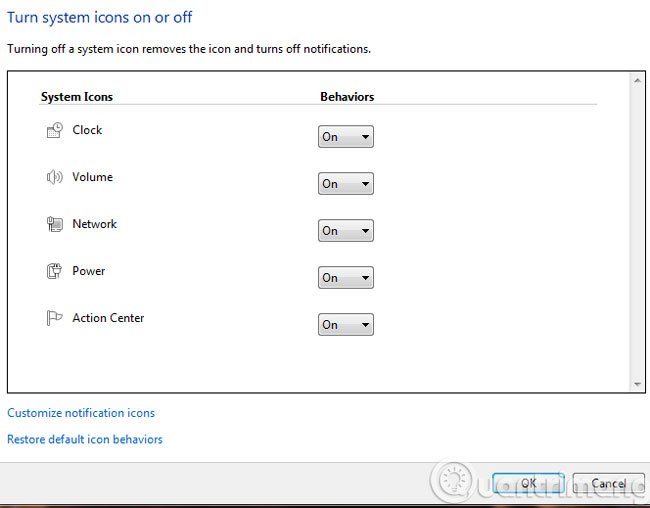Open the Clock behavior dropdown

click(x=346, y=136)
